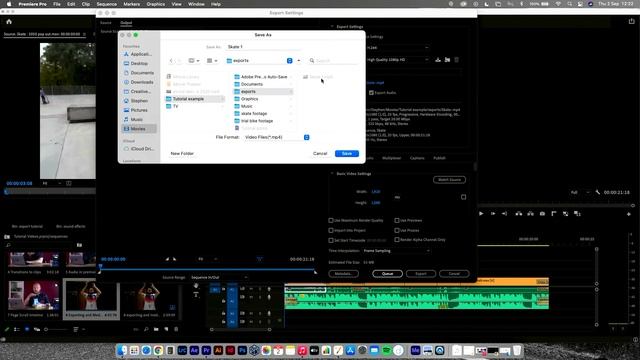640x360 pixels.
Task: Click the Save Preset icon
Action: pos(438,60)
